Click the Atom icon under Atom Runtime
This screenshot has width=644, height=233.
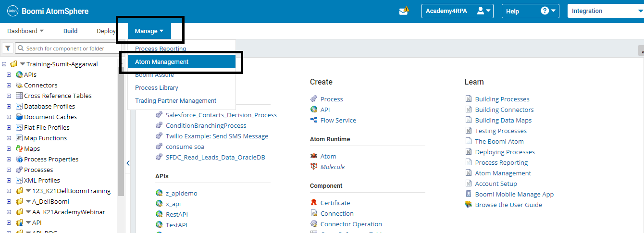[314, 156]
